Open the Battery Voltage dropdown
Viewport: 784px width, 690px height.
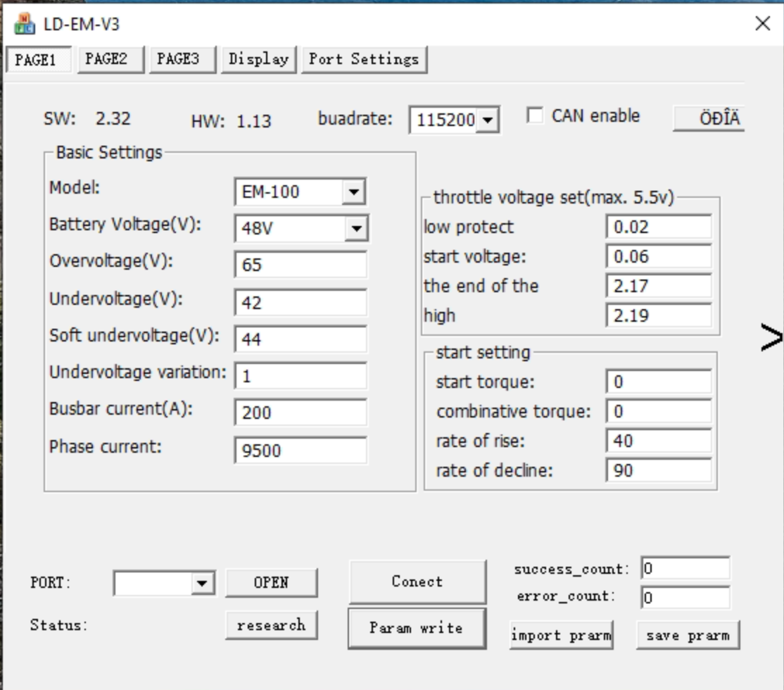[356, 228]
